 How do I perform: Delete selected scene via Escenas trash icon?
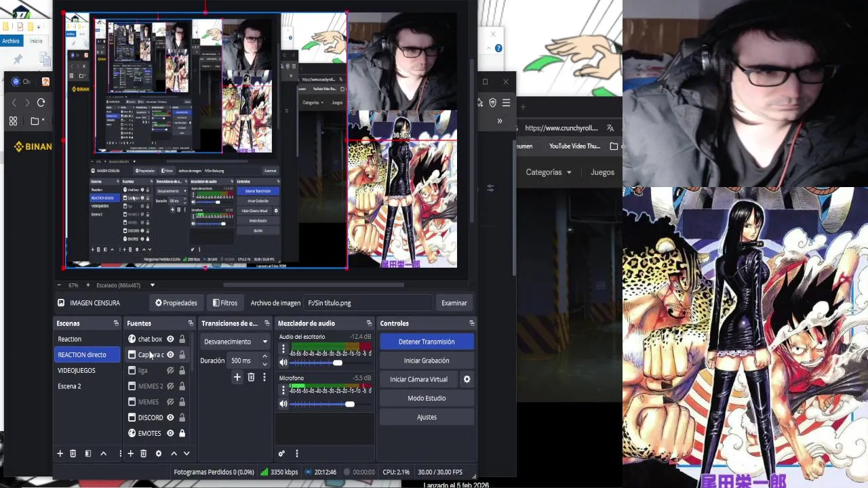click(x=73, y=453)
